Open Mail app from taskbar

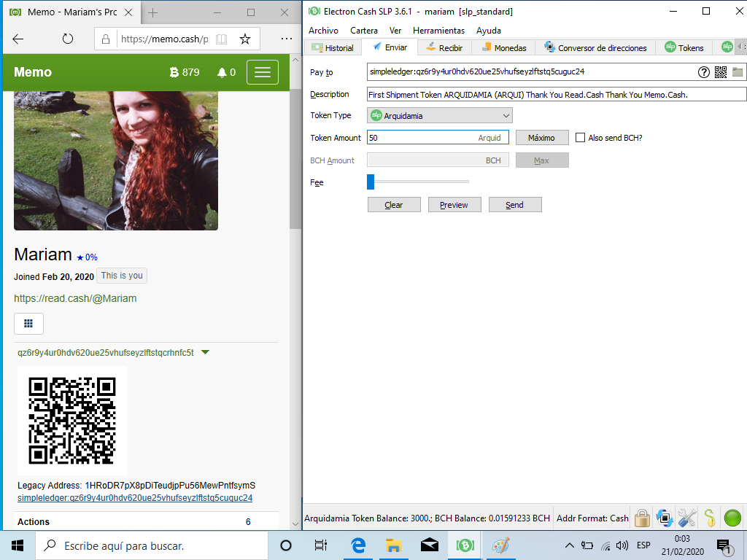pyautogui.click(x=429, y=545)
